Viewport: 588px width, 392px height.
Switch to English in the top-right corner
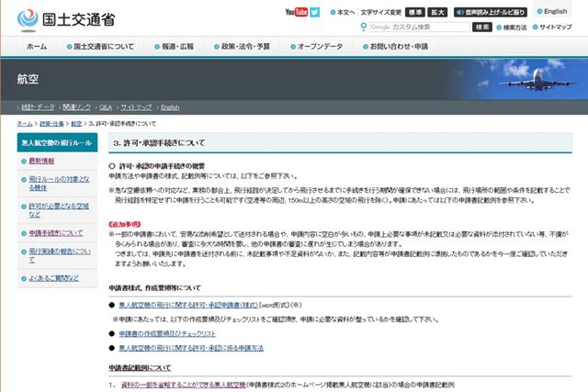point(555,12)
